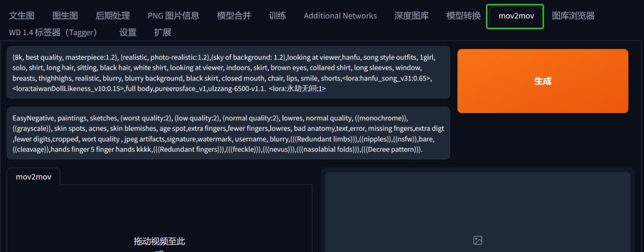644x252 pixels.
Task: Go to the 后期处理 tab
Action: (x=113, y=16)
